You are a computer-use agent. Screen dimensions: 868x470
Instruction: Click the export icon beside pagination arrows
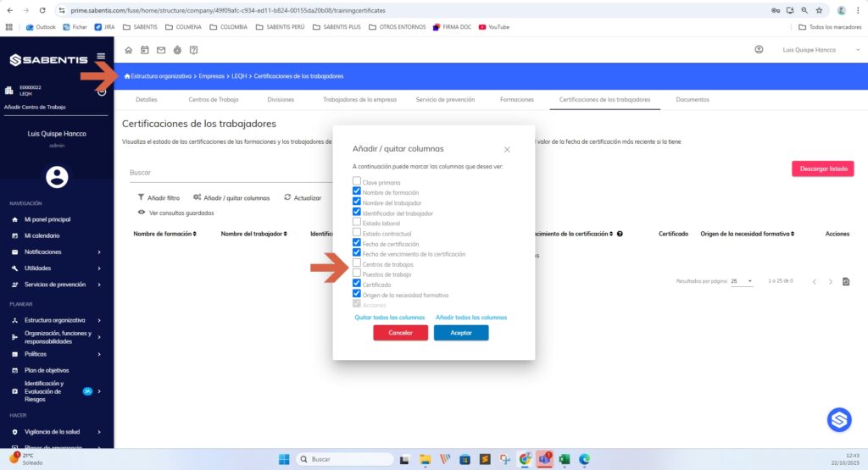coord(846,281)
